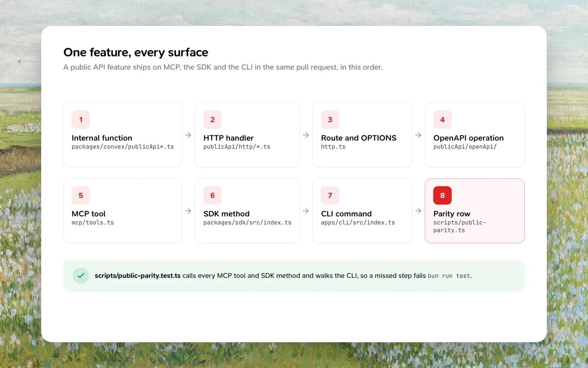Click the path packages/sdk/src/index.ts
This screenshot has height=368, width=588.
coord(247,223)
